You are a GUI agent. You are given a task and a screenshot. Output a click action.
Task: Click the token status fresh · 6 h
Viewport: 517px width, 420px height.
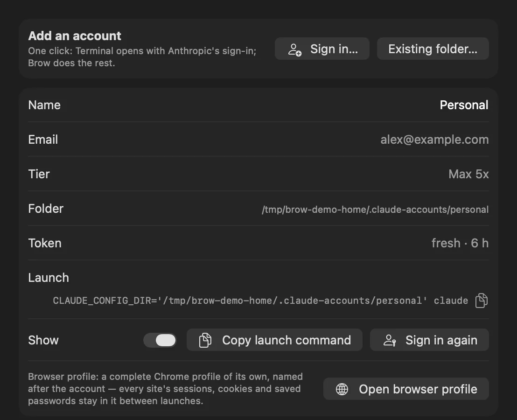pos(460,243)
